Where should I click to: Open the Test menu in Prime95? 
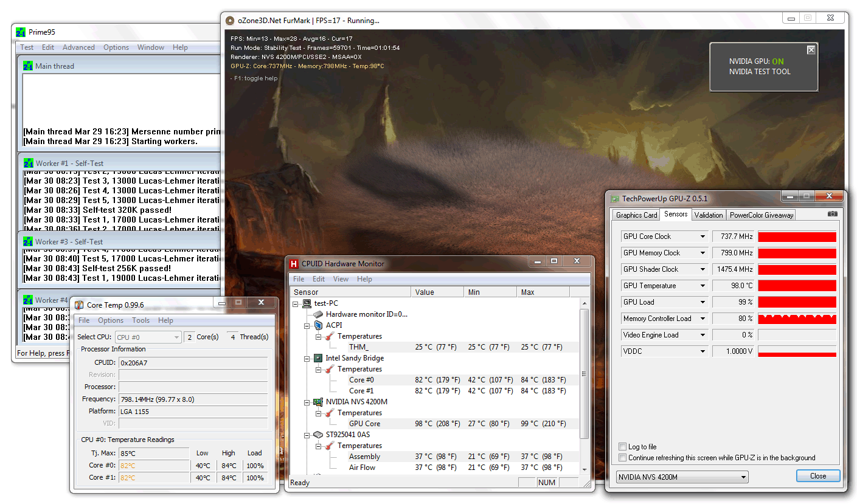click(x=27, y=47)
